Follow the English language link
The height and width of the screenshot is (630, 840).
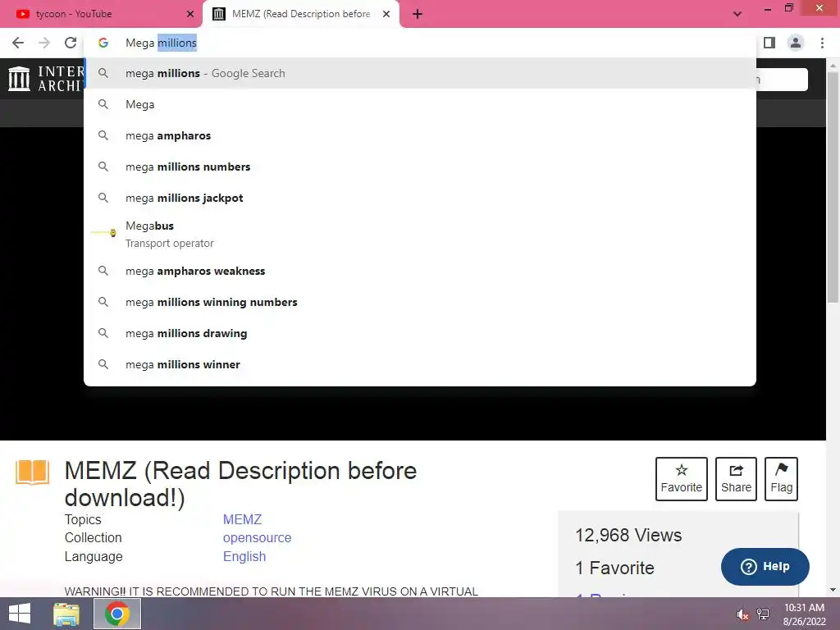tap(244, 557)
